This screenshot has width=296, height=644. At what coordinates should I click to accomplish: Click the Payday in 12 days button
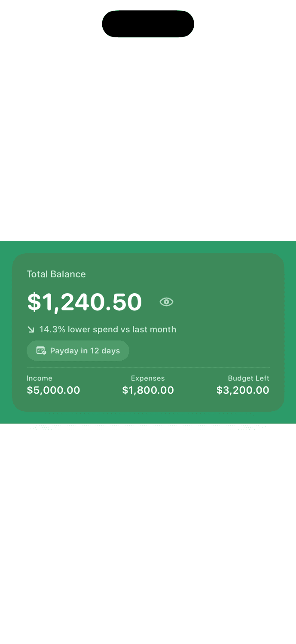pos(78,350)
